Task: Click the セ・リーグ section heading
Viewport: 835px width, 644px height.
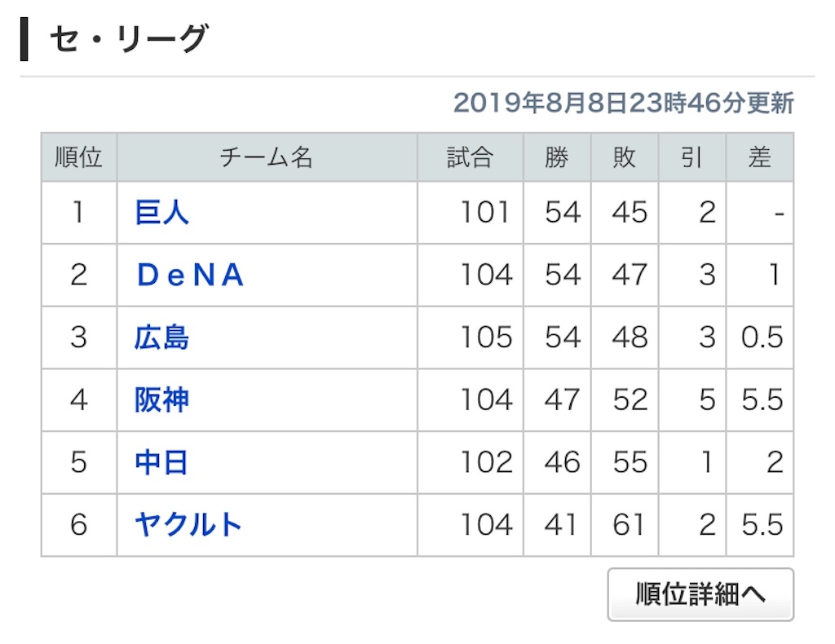Action: (129, 39)
